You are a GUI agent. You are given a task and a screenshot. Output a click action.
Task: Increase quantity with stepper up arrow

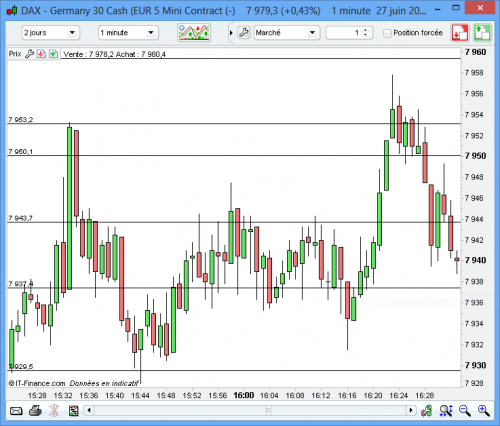coord(366,30)
